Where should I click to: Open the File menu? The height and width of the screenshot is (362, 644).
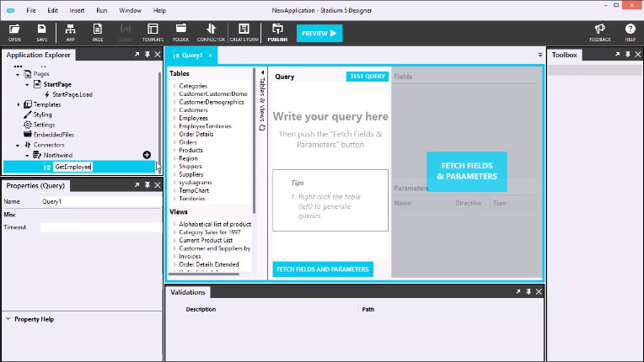point(31,10)
